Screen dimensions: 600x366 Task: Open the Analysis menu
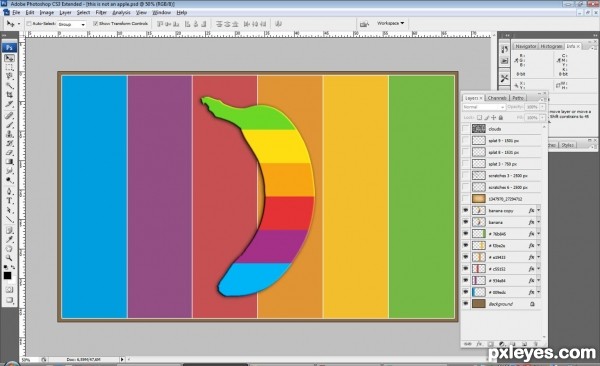[x=121, y=13]
